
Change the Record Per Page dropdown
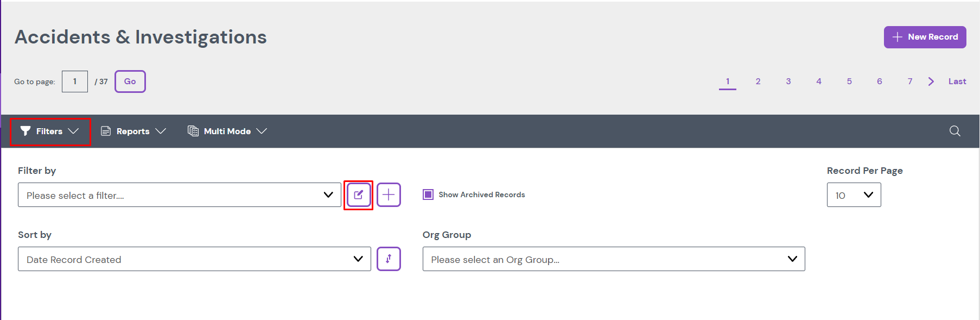point(853,195)
